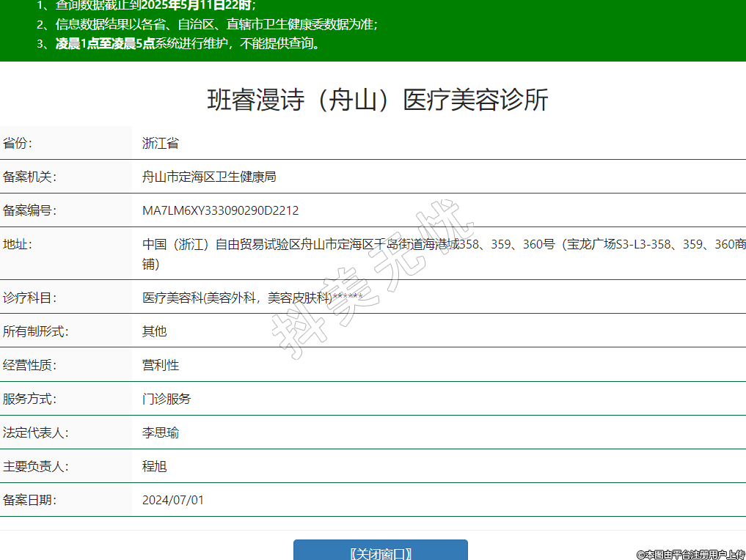
Task: Click the maintenance notice 凌晨1点至凌晨5点
Action: (x=105, y=43)
